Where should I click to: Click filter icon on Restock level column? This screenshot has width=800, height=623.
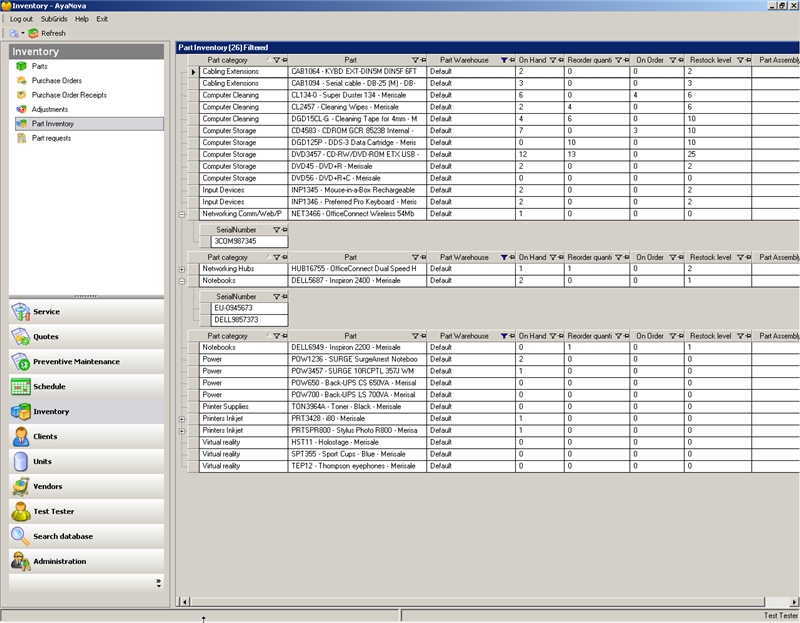[740, 60]
